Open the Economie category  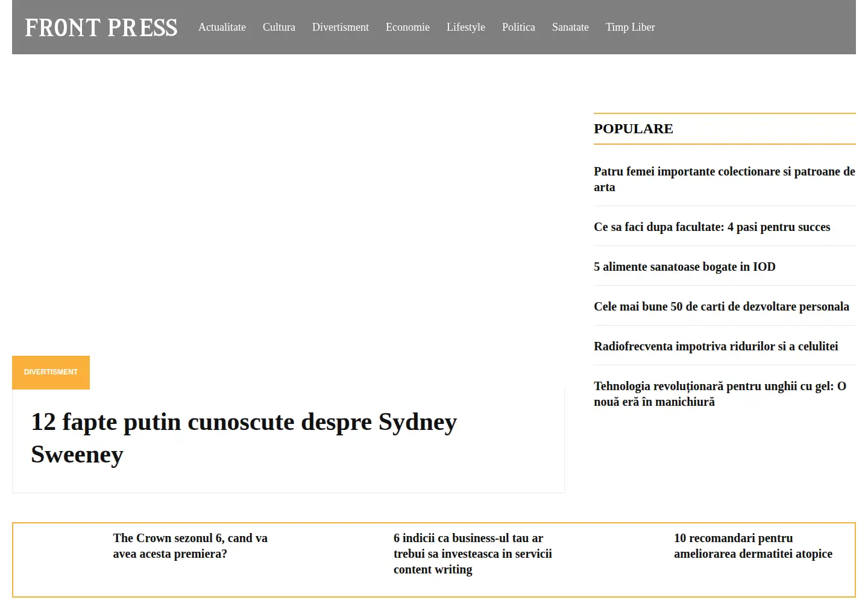(407, 27)
